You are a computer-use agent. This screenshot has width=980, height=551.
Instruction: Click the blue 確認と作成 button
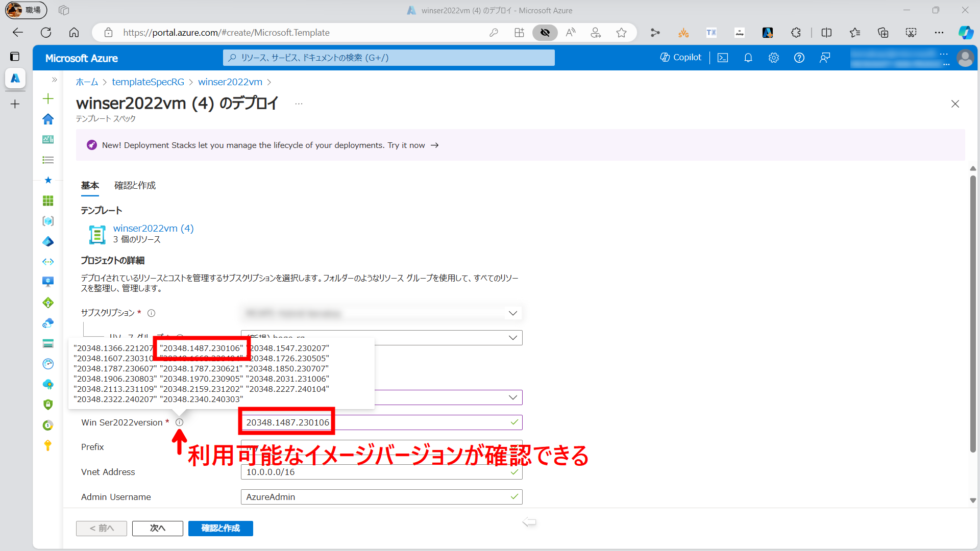tap(220, 529)
